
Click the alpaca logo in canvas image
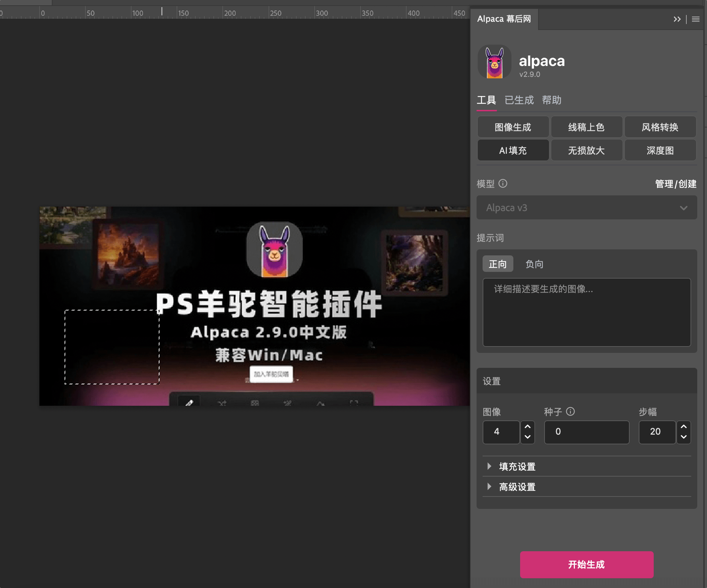[274, 249]
